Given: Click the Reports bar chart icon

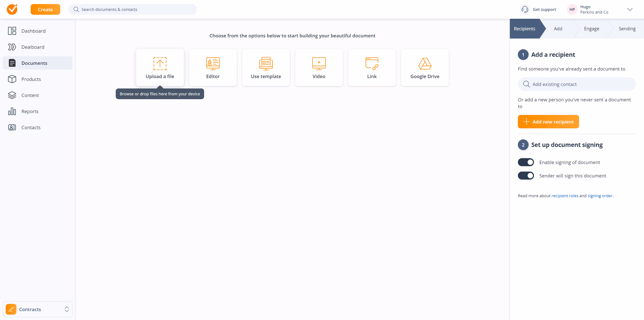Looking at the screenshot, I should 12,111.
